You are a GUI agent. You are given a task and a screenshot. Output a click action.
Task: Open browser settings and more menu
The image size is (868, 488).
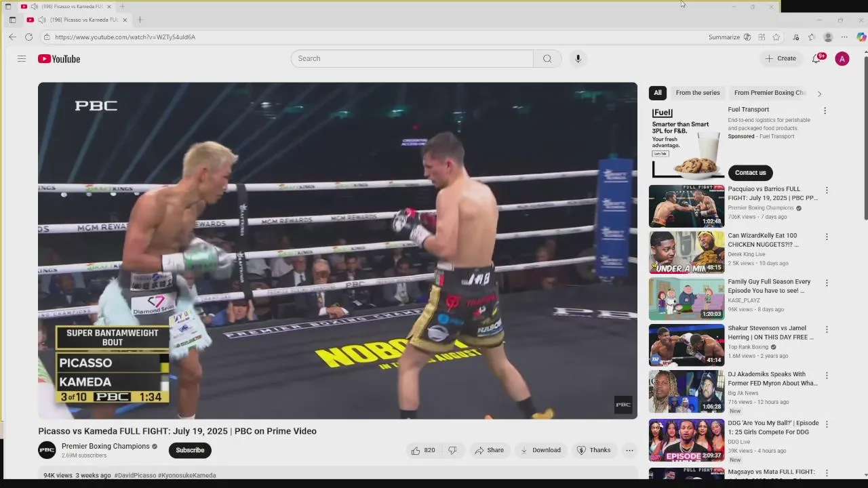point(844,37)
